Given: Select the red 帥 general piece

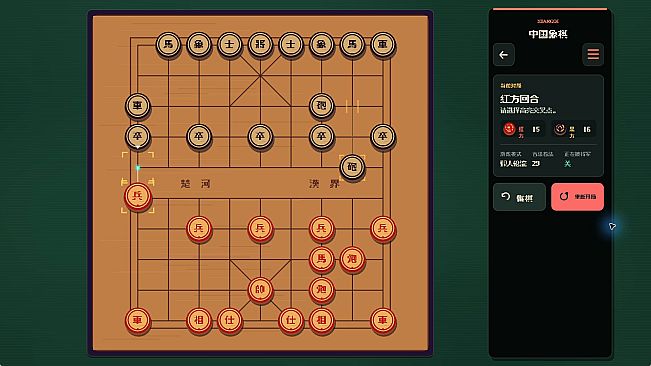Looking at the screenshot, I should [x=260, y=290].
